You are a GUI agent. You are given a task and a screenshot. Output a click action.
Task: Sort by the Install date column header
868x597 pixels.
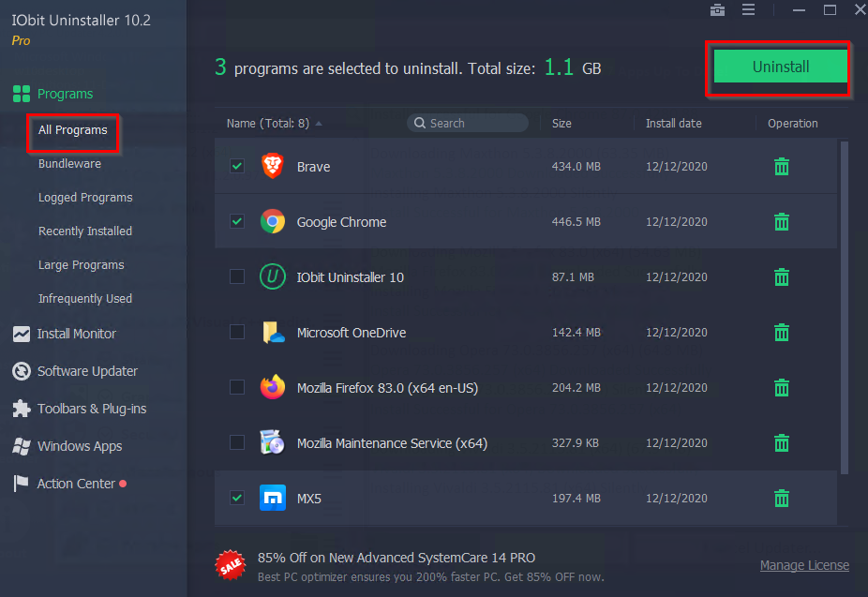pyautogui.click(x=674, y=124)
